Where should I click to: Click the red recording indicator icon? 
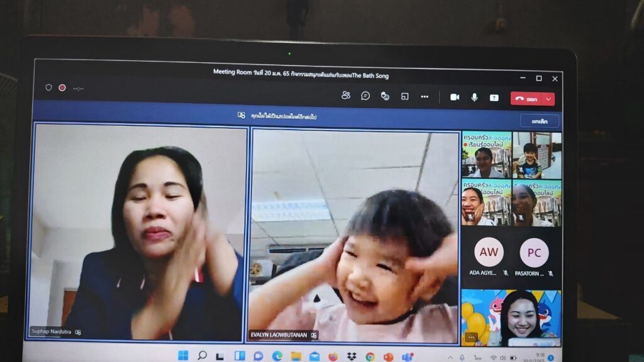[62, 88]
